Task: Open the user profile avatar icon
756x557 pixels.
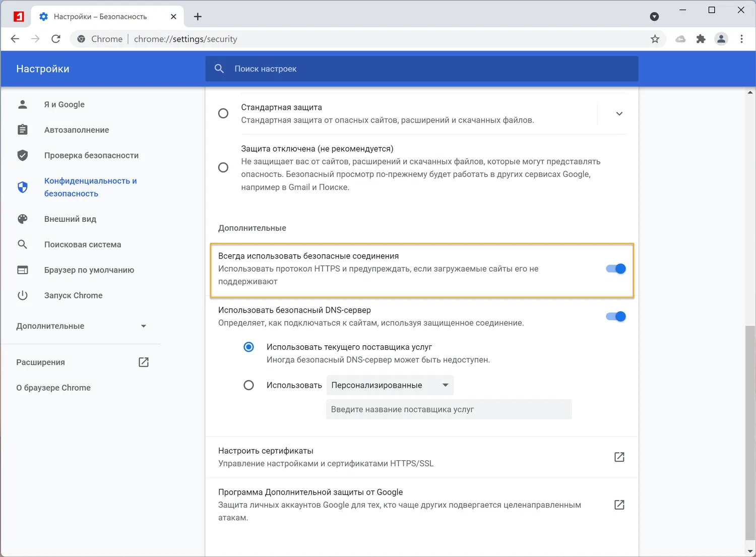Action: point(721,39)
